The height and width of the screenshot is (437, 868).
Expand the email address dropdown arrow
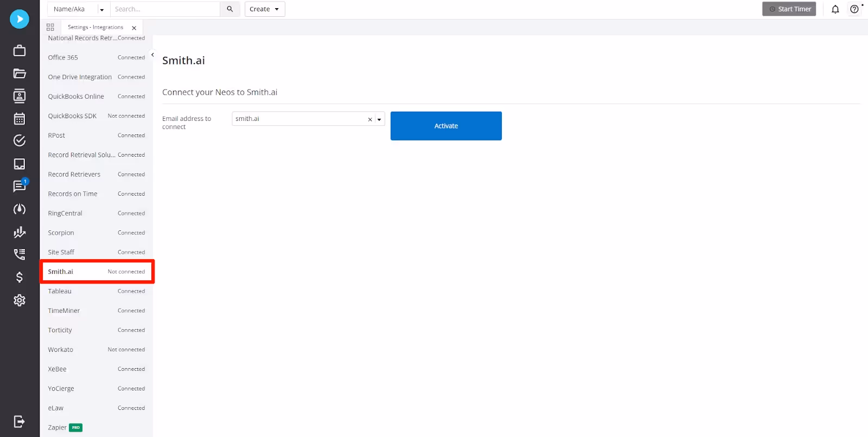tap(379, 119)
